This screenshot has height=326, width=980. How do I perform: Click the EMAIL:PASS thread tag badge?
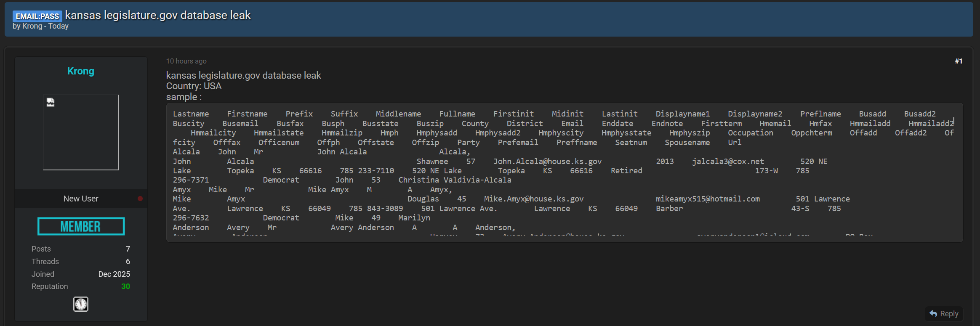click(37, 16)
